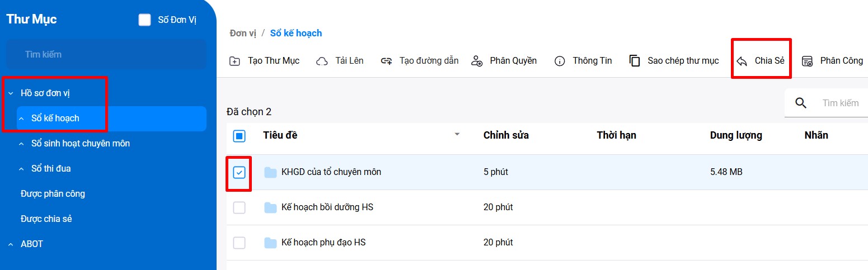This screenshot has height=270, width=868.
Task: Select Được phân công in sidebar
Action: [x=53, y=194]
